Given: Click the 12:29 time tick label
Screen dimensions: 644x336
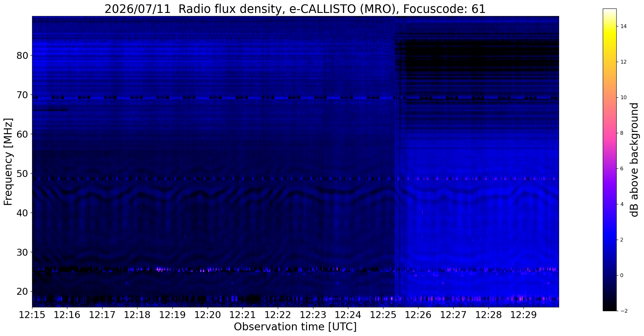Looking at the screenshot, I should (524, 315).
